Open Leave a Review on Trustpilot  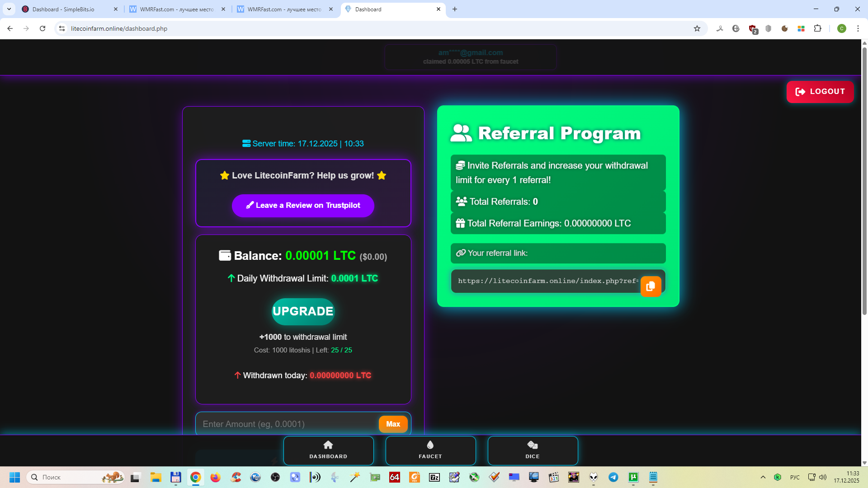pos(303,206)
